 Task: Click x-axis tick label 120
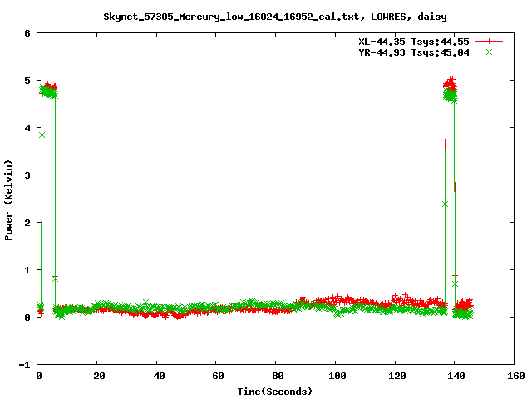(x=397, y=376)
